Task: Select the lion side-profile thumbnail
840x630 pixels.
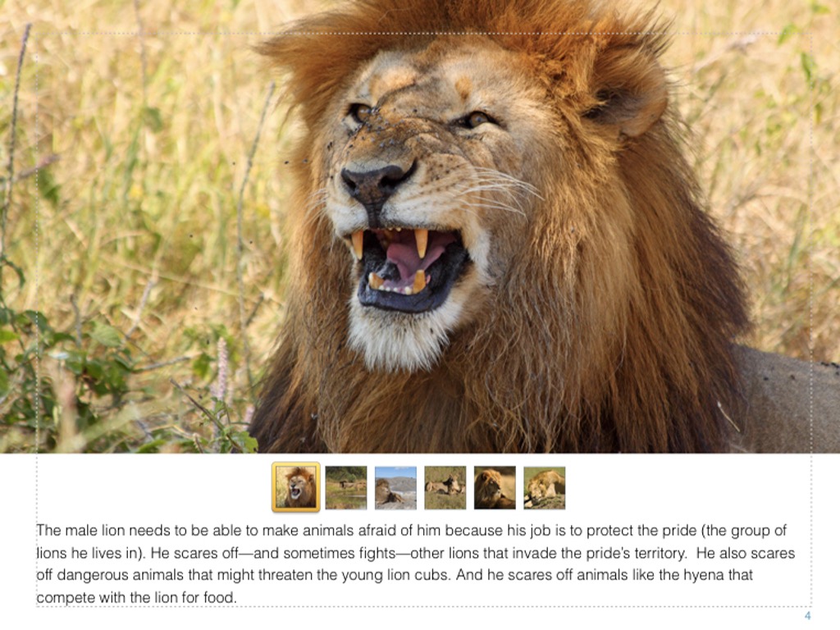Action: point(495,487)
